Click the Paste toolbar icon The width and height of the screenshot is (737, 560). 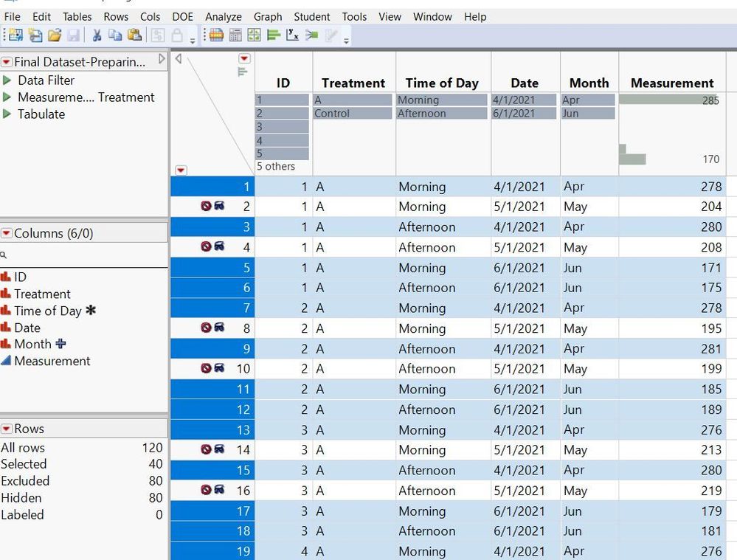134,35
